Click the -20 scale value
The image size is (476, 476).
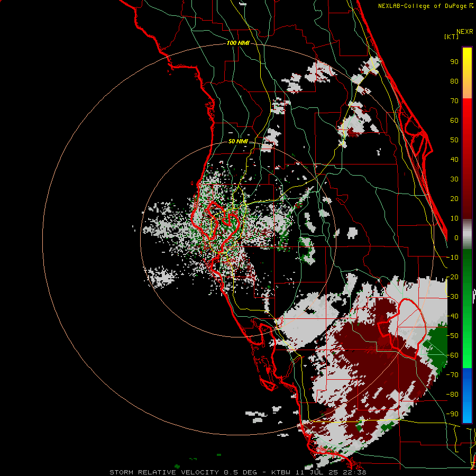(x=452, y=277)
